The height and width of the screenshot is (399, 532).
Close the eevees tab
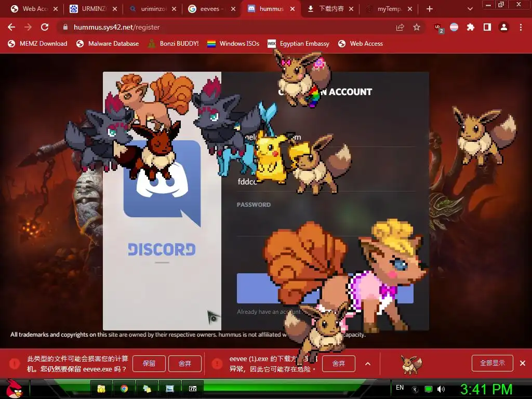click(233, 9)
